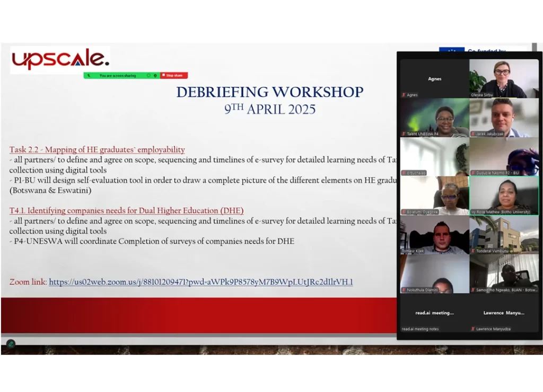Screen dimensions: 543x392
Task: Click muted mic icon beside Jacek Jakubczak
Action: pos(472,134)
